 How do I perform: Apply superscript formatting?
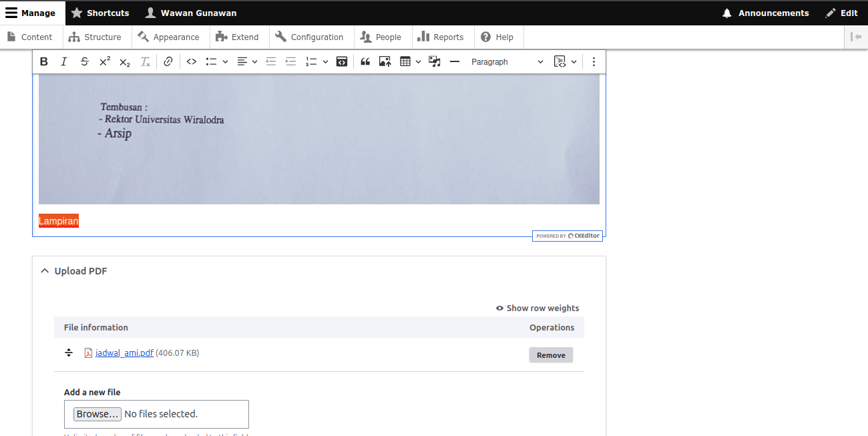(105, 61)
